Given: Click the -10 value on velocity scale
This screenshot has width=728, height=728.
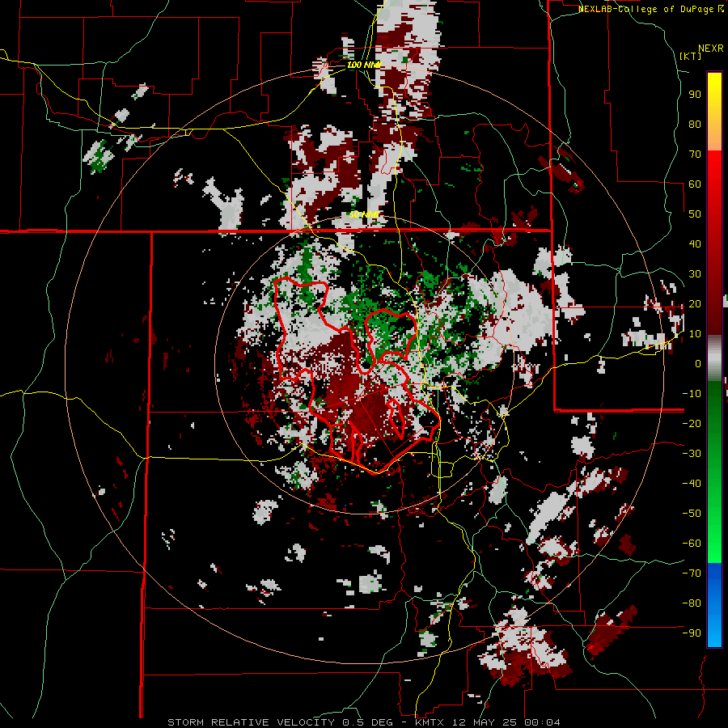Looking at the screenshot, I should (692, 394).
